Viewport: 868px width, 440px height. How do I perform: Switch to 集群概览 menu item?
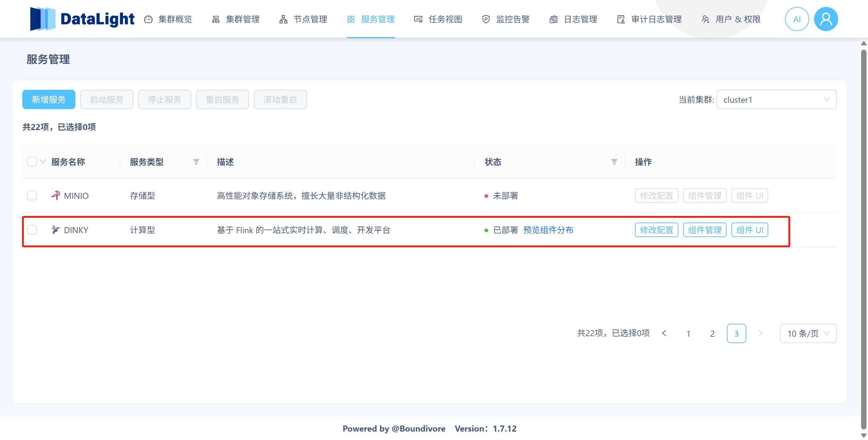168,19
